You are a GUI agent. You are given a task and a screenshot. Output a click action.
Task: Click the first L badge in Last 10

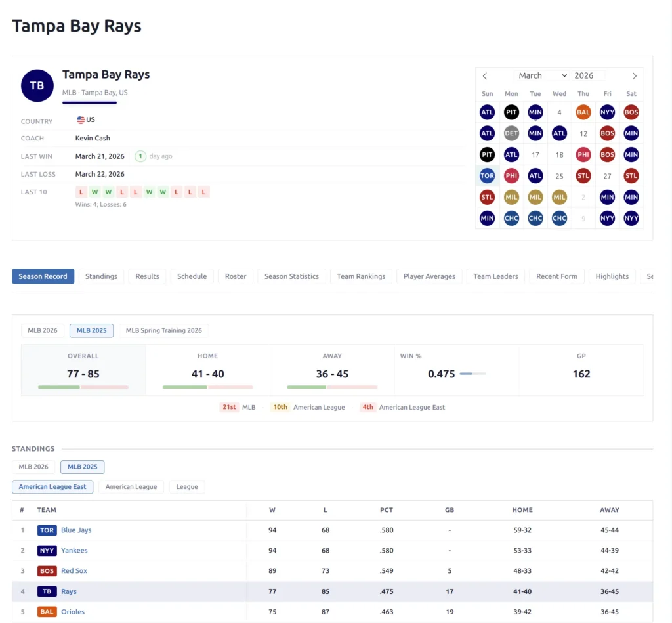(81, 192)
